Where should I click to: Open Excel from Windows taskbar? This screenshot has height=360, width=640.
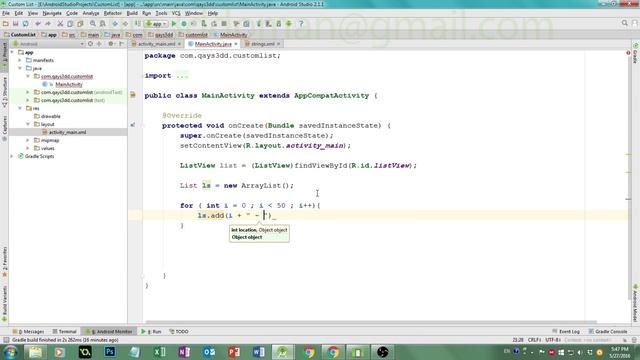(x=159, y=352)
